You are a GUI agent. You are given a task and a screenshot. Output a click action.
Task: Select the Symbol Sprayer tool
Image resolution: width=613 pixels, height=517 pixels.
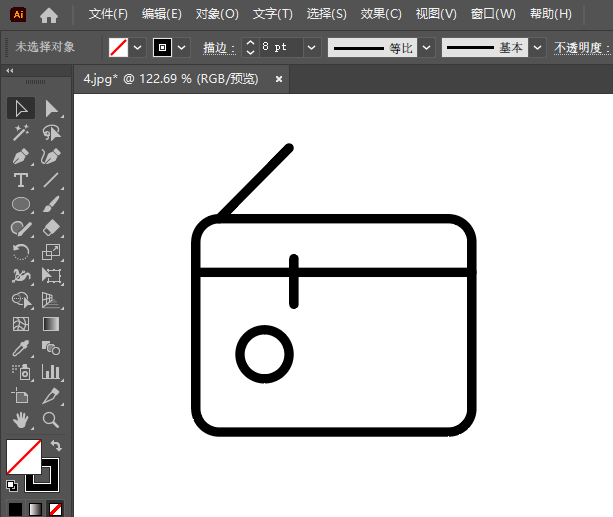(21, 372)
